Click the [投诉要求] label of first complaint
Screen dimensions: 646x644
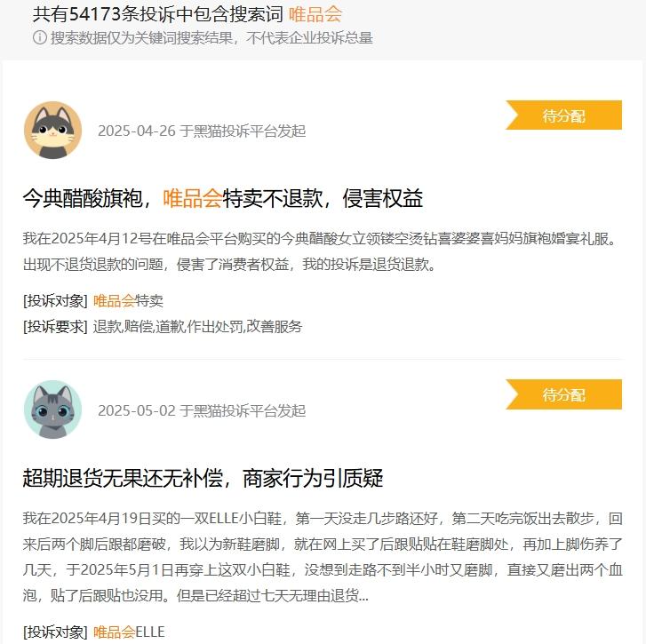coord(55,327)
